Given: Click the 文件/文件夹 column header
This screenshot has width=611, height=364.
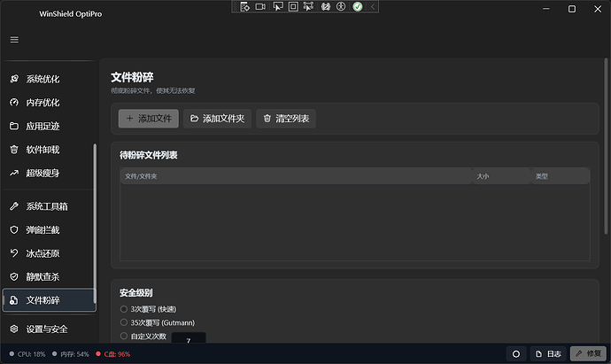Looking at the screenshot, I should click(x=296, y=176).
